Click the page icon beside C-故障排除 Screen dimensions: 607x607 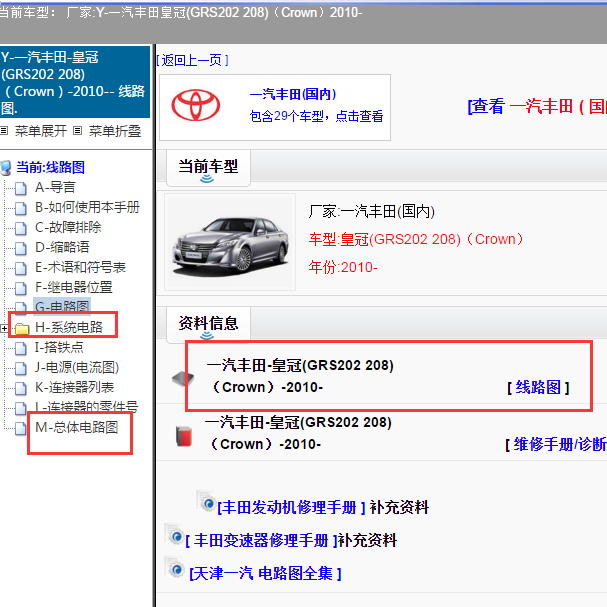tap(21, 228)
